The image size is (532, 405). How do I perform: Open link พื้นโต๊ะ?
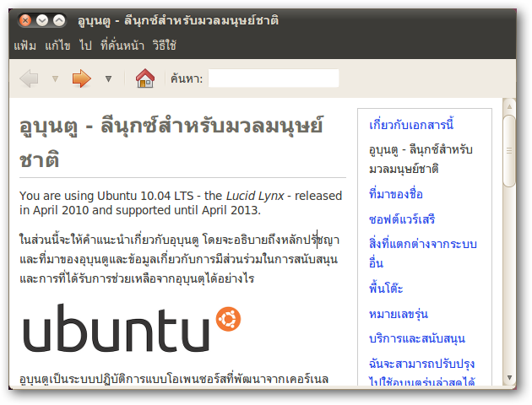[386, 289]
